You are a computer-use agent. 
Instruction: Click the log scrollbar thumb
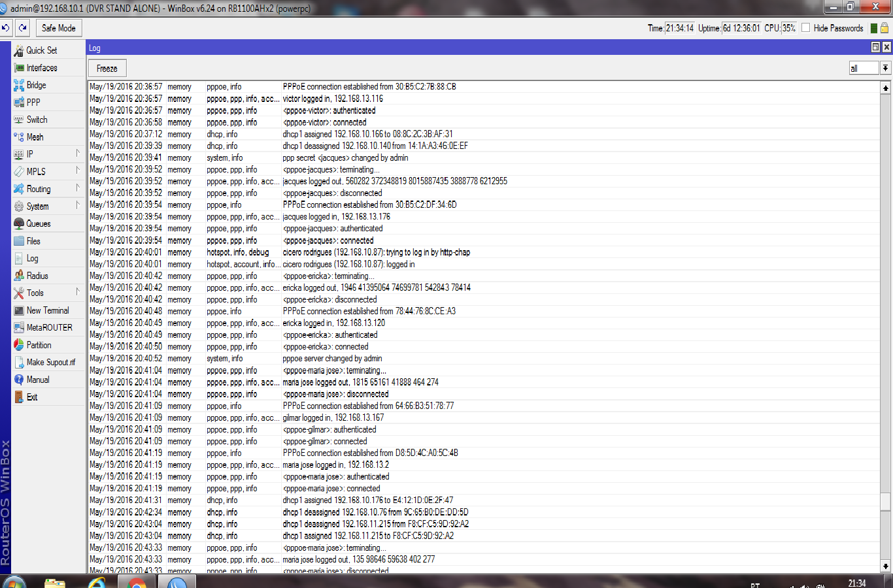coord(885,501)
